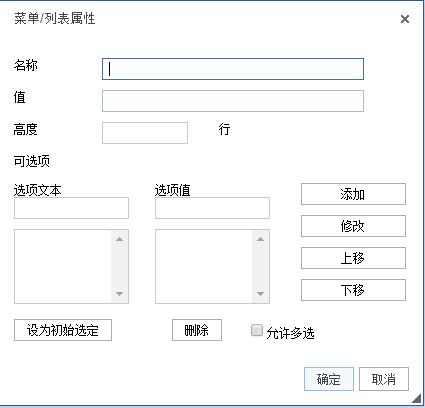425x408 pixels.
Task: Click up arrow of option text list scrollbar
Action: pos(119,239)
